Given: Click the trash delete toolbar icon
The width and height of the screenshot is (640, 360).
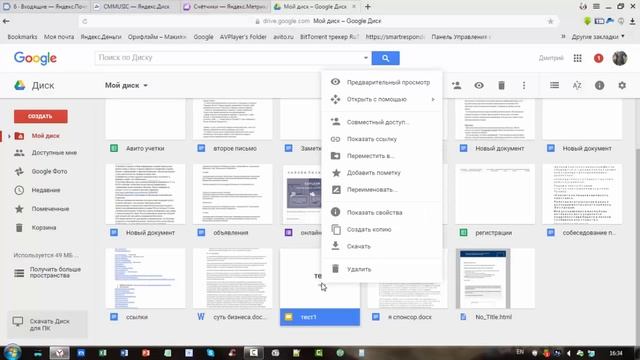Looking at the screenshot, I should click(501, 85).
